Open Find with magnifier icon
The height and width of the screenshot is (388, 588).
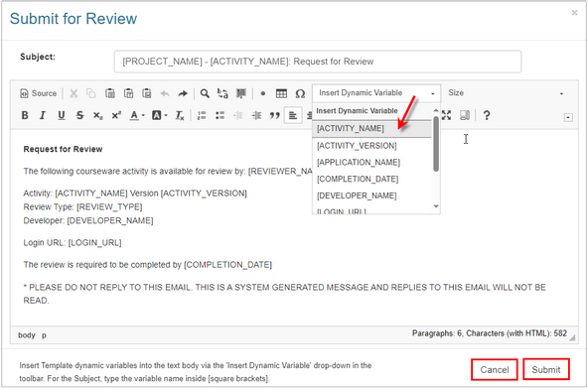(x=205, y=93)
